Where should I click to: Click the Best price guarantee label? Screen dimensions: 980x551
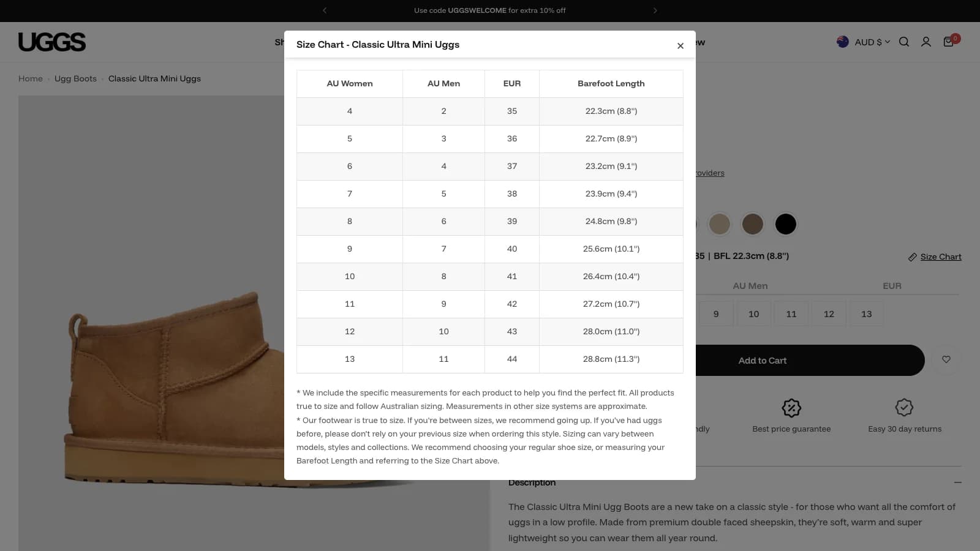click(x=791, y=429)
